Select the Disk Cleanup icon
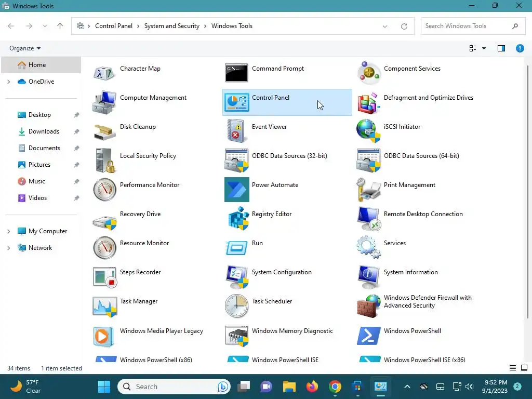This screenshot has width=532, height=399. coord(104,131)
